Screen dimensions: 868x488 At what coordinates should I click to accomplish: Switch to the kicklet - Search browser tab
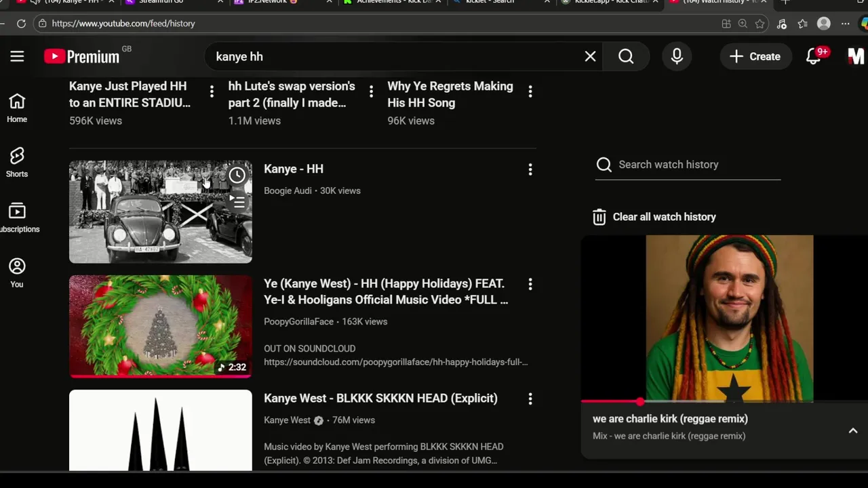490,2
